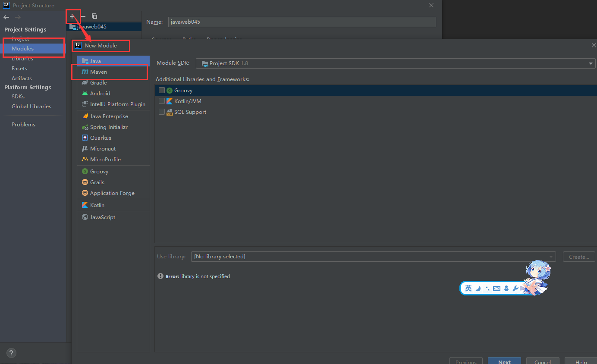
Task: Select the Android module type
Action: (x=113, y=93)
